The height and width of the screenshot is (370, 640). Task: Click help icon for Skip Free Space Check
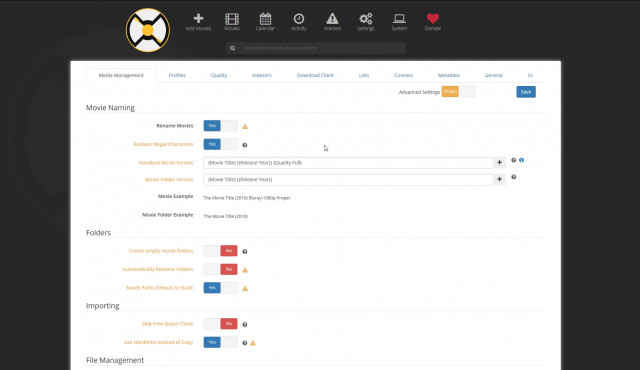point(244,324)
